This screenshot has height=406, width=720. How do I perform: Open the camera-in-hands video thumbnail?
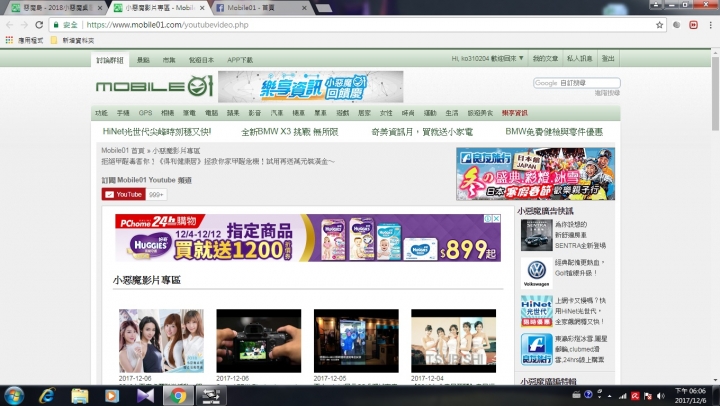[259, 341]
